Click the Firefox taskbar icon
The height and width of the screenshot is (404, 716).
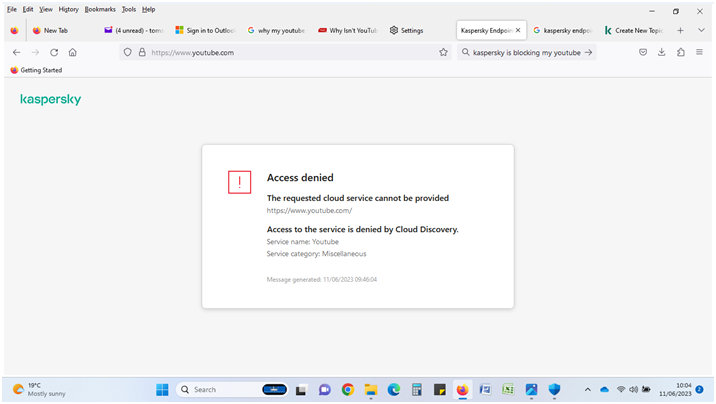462,389
